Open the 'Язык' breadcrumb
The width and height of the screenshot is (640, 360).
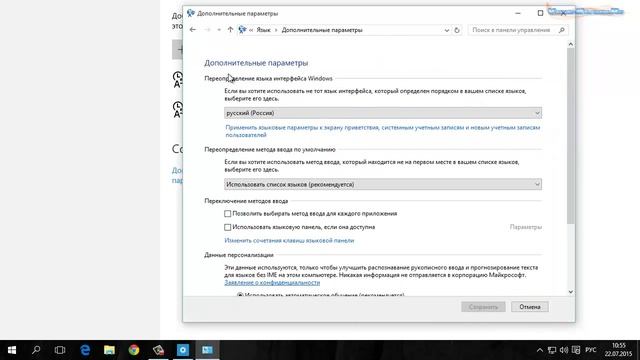[263, 30]
